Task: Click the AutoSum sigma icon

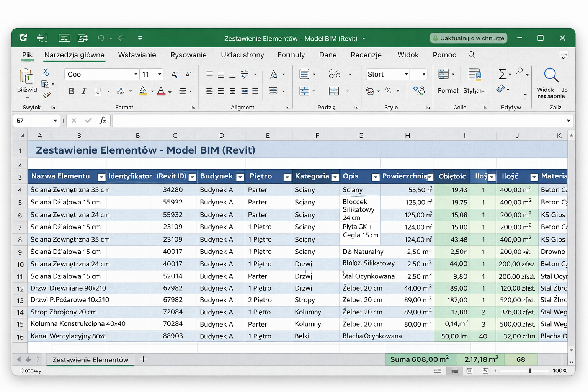Action: [x=502, y=74]
